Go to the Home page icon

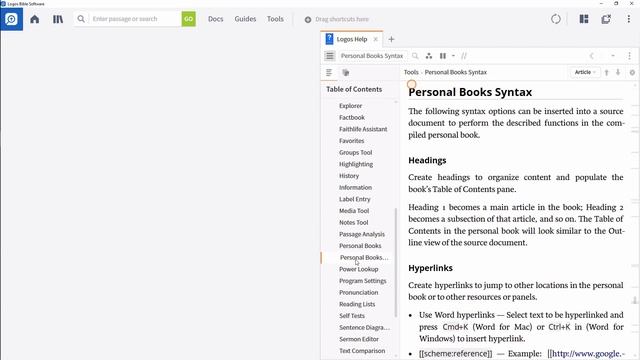[x=35, y=19]
